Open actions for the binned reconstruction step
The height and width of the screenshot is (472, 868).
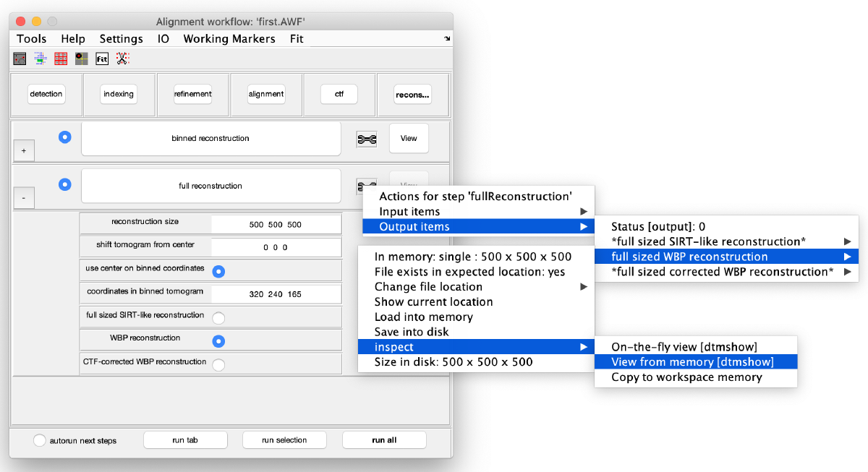coord(367,139)
